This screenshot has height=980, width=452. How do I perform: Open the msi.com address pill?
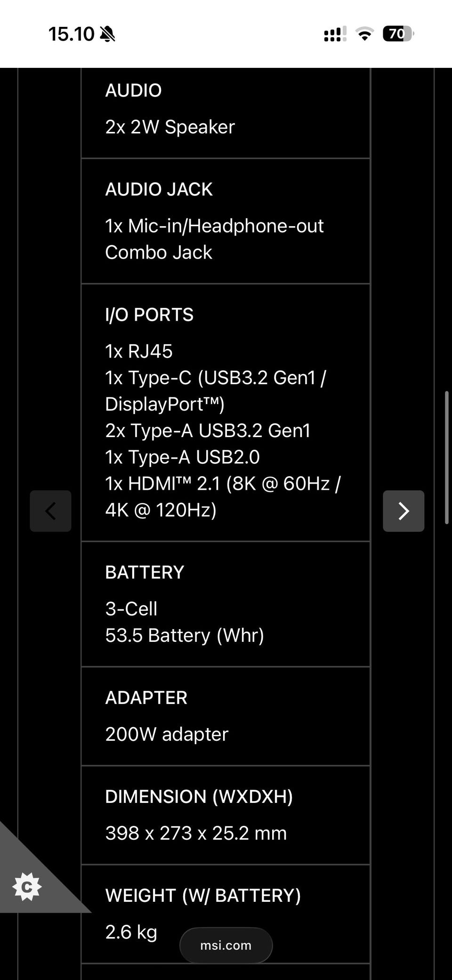[x=226, y=945]
